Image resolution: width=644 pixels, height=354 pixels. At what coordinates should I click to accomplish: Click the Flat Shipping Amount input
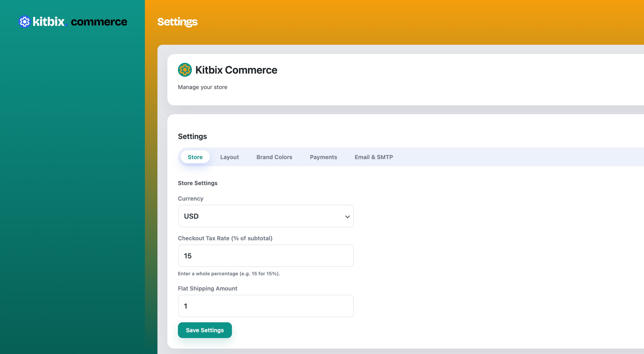coord(266,306)
